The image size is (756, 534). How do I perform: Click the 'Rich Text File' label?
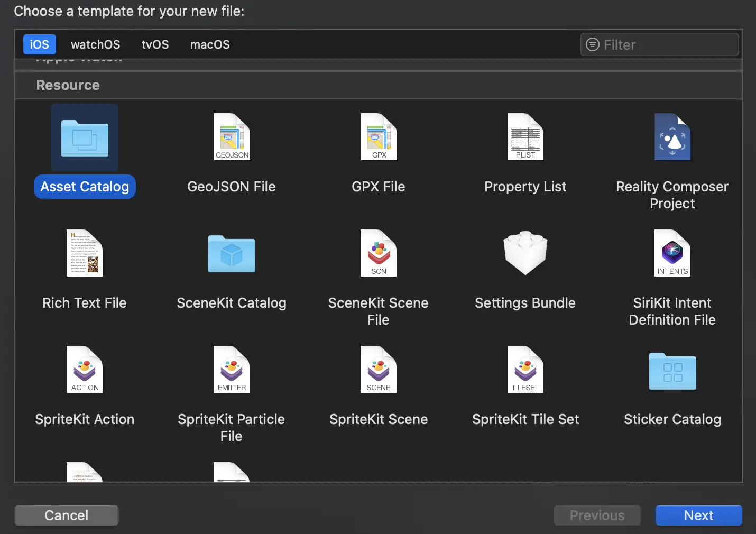tap(85, 303)
